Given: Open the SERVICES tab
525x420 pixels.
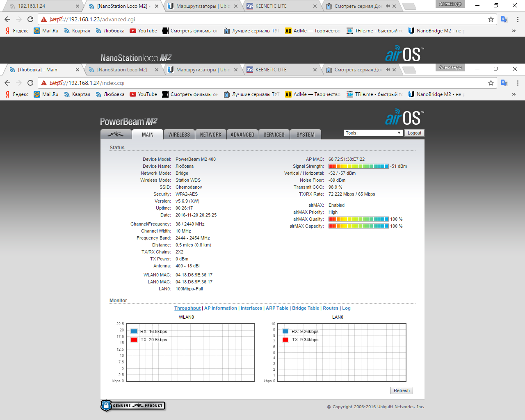Looking at the screenshot, I should click(x=274, y=135).
